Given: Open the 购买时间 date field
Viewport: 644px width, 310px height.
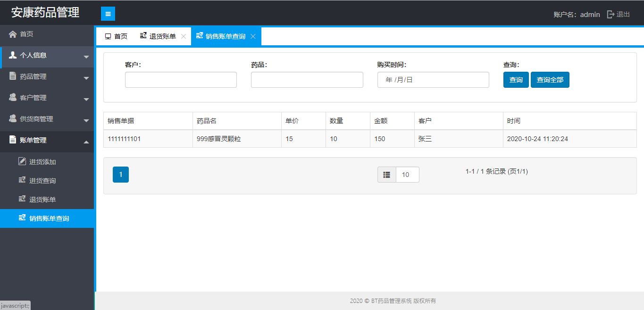Looking at the screenshot, I should pos(433,80).
